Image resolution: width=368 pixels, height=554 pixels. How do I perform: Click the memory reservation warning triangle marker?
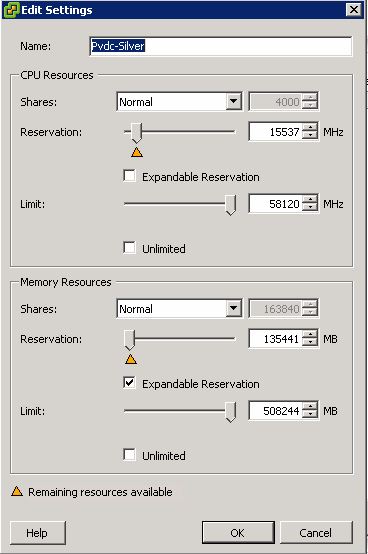click(x=131, y=359)
